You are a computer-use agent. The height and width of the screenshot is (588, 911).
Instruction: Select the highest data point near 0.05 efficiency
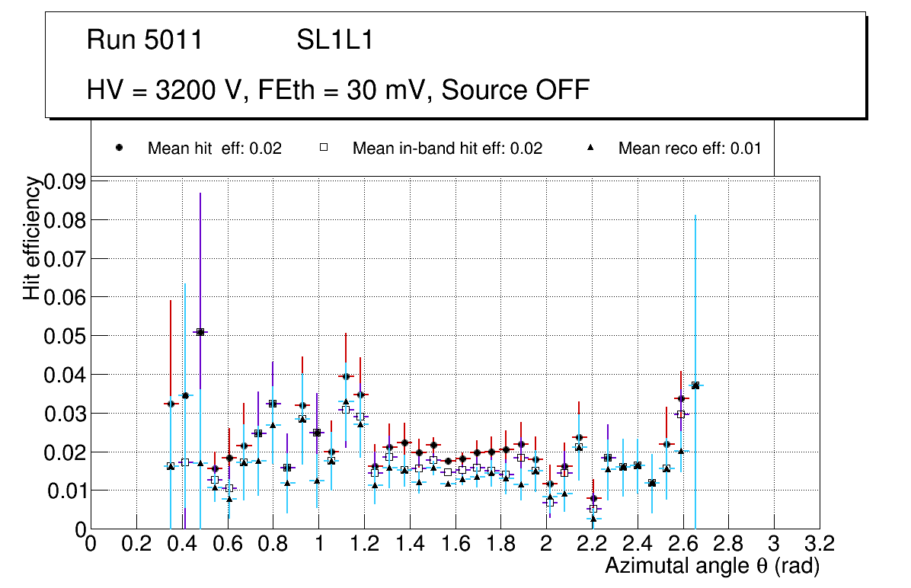coord(200,332)
